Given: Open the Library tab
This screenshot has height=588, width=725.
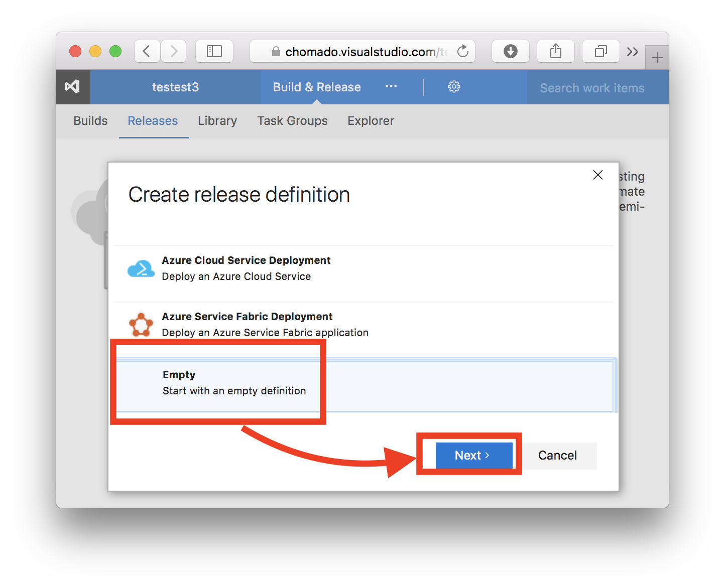Looking at the screenshot, I should (x=217, y=121).
